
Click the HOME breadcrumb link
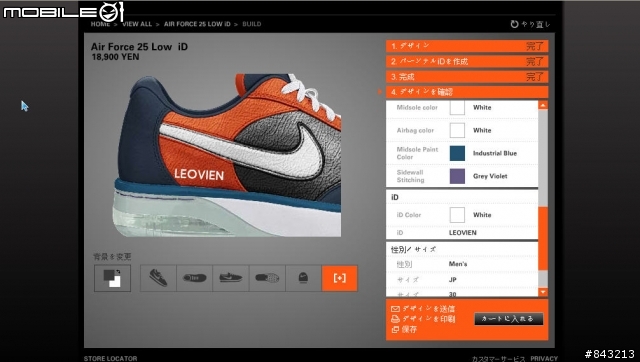click(100, 24)
